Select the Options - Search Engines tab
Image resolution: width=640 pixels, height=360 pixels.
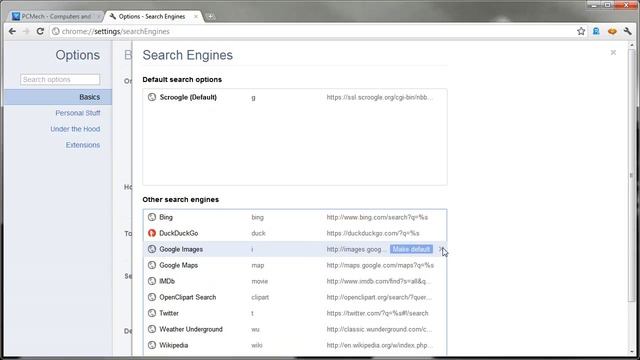pyautogui.click(x=152, y=16)
